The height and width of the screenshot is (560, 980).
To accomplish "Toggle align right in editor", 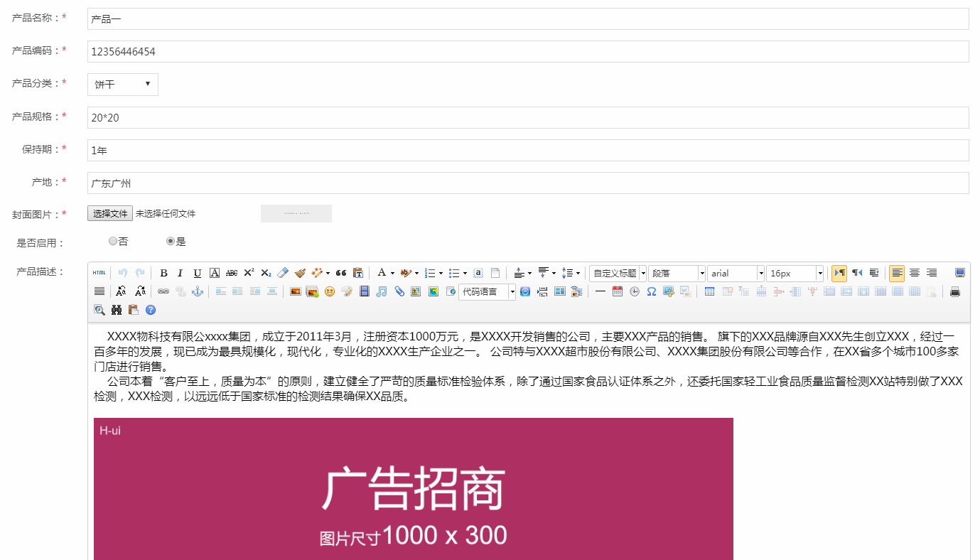I will click(x=932, y=273).
